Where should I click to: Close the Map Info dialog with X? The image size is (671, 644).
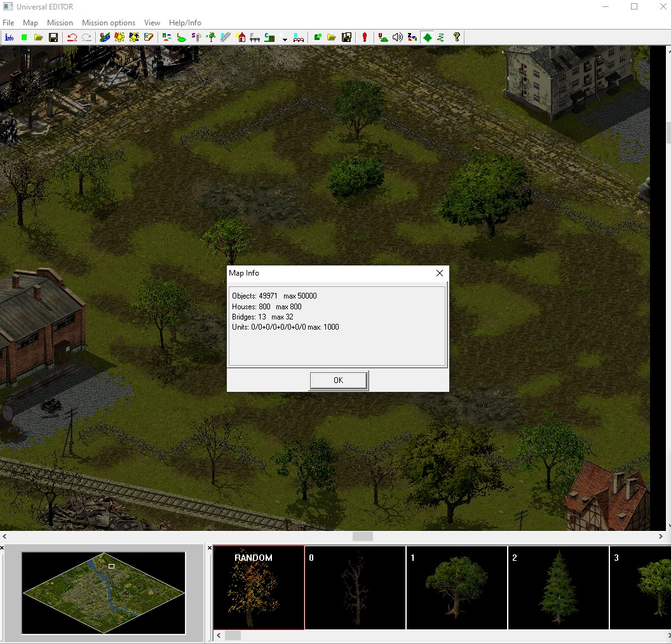tap(440, 273)
